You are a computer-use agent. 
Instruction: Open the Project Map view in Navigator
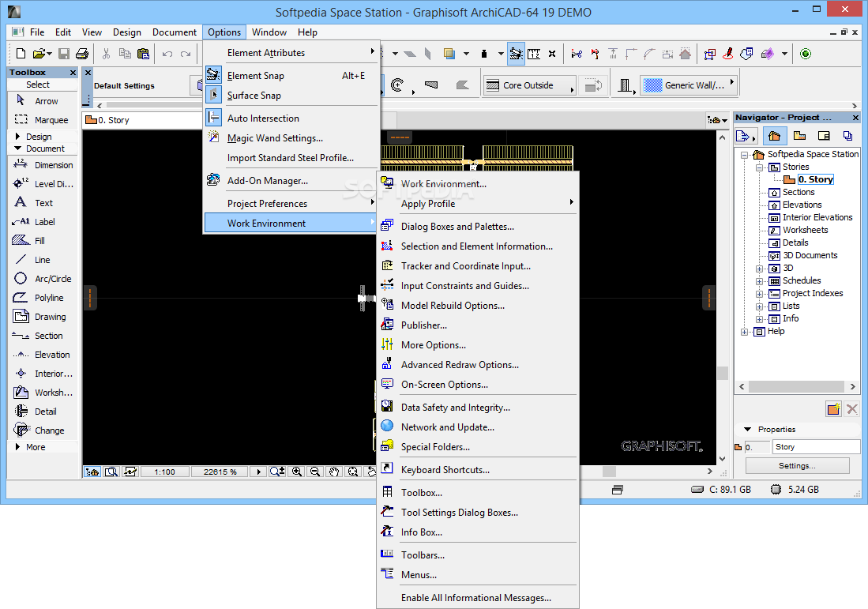(775, 136)
